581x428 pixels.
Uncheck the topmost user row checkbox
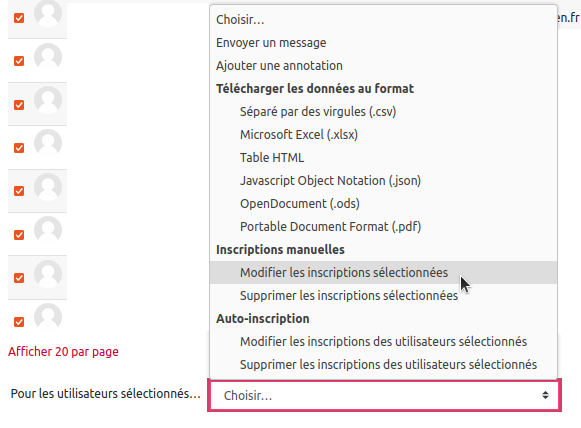(x=19, y=18)
